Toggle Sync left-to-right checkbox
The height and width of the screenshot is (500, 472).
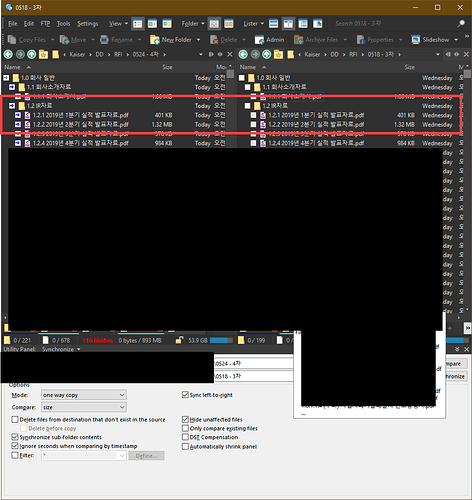(x=185, y=395)
